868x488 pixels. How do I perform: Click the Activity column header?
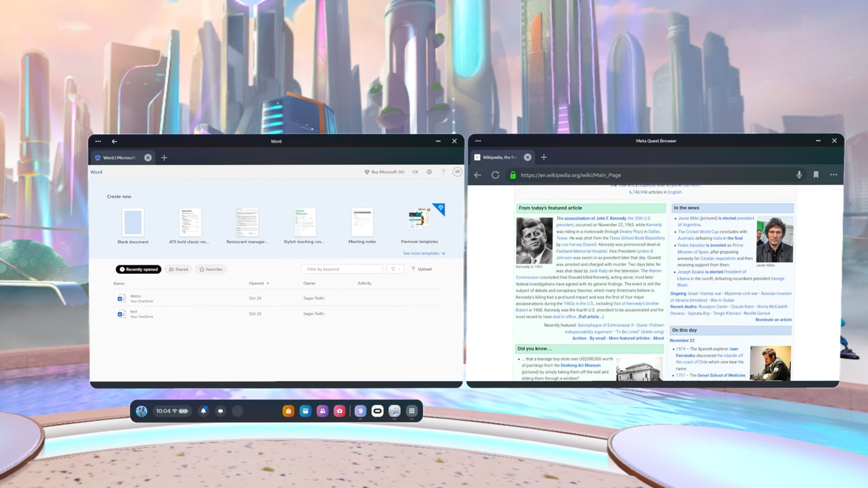coord(364,283)
